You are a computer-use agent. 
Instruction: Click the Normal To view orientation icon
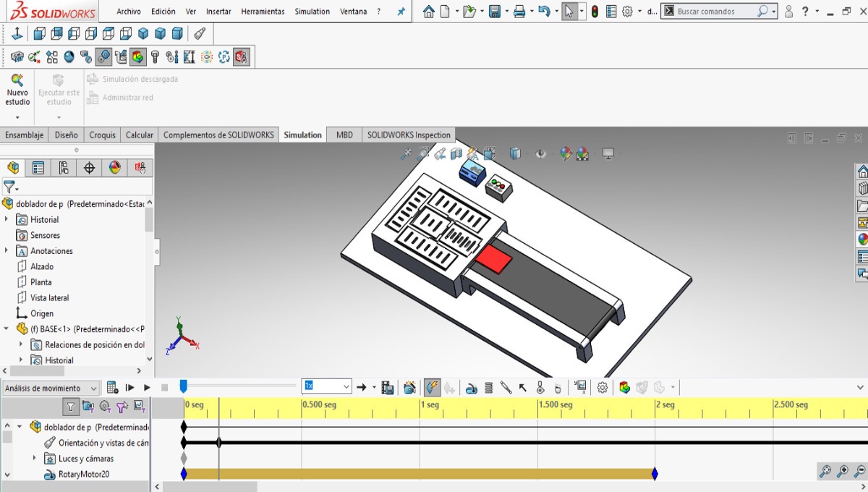coord(17,33)
